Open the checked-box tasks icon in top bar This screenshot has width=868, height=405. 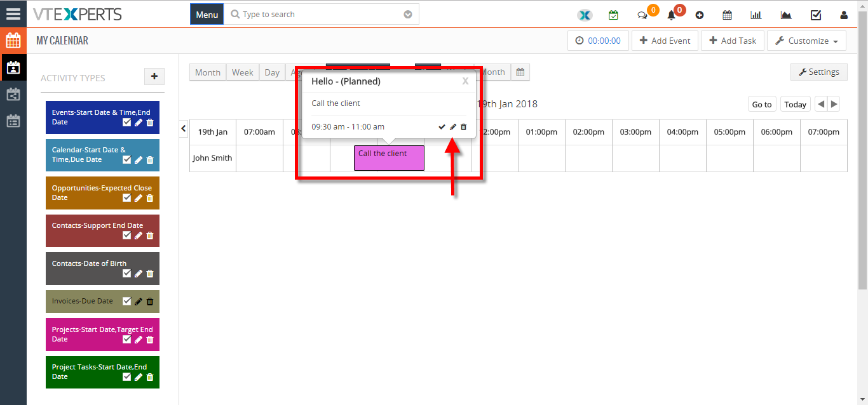point(816,15)
